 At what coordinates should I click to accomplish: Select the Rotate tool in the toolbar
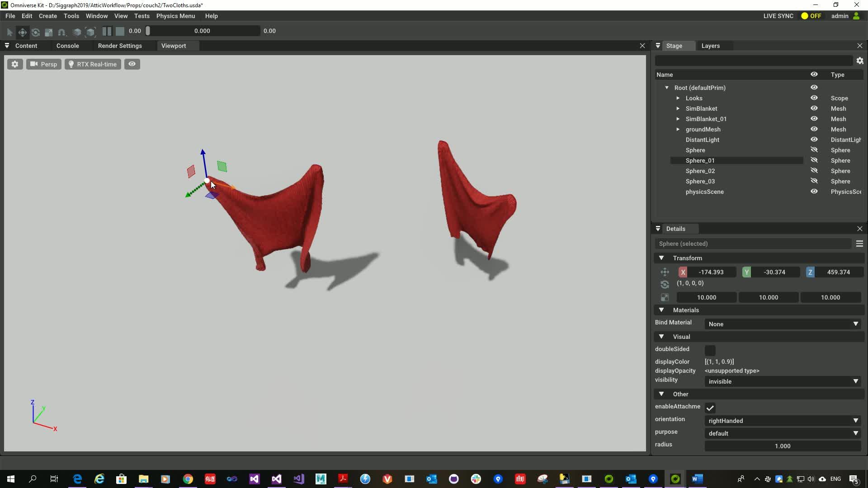35,31
